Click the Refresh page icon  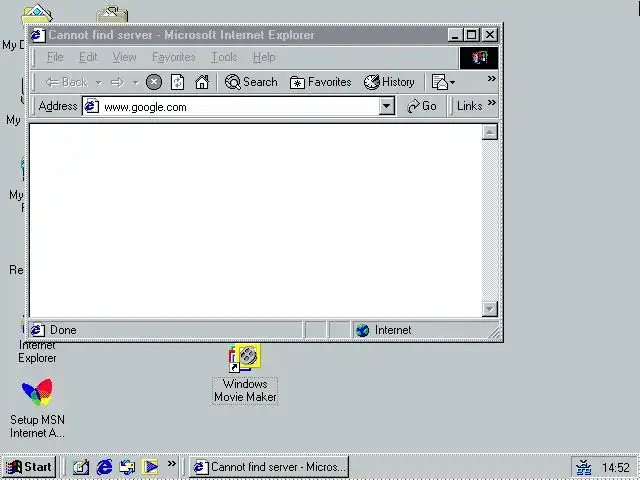tap(178, 82)
